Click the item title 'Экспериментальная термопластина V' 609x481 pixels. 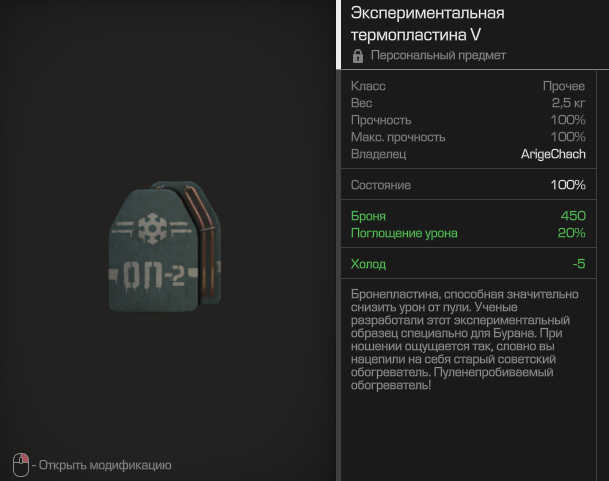428,24
